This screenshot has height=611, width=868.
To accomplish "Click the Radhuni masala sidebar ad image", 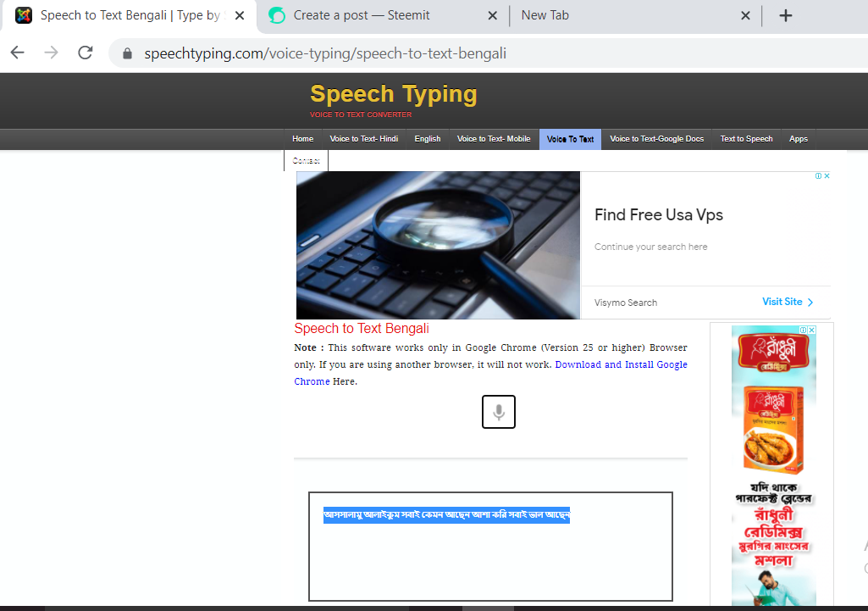I will pos(773,465).
